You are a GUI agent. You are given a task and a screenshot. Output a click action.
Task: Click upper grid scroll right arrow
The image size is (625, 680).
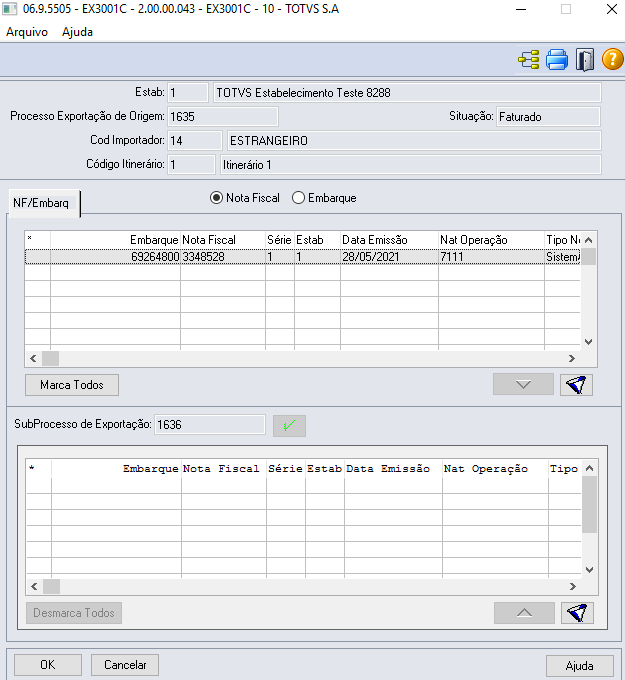[572, 359]
